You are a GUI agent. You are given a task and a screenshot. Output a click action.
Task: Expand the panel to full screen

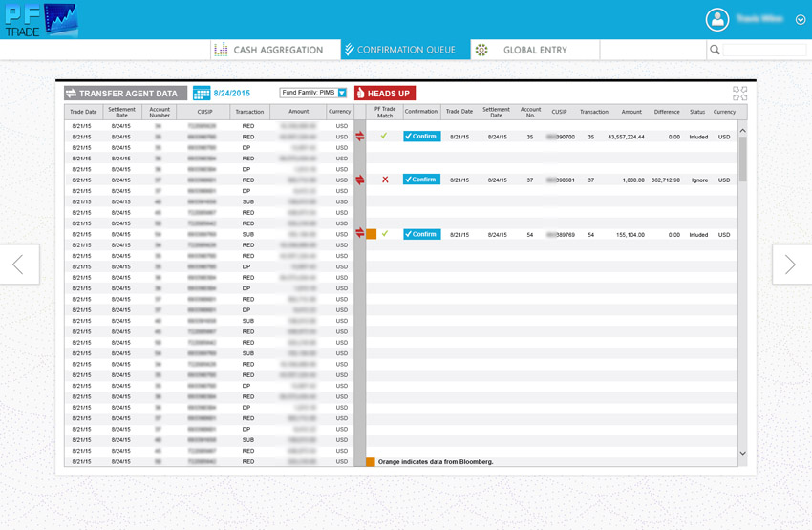pyautogui.click(x=739, y=94)
